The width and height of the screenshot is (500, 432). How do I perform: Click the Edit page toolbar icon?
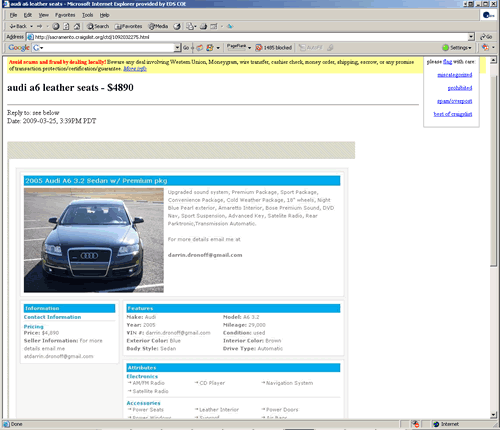(x=214, y=26)
